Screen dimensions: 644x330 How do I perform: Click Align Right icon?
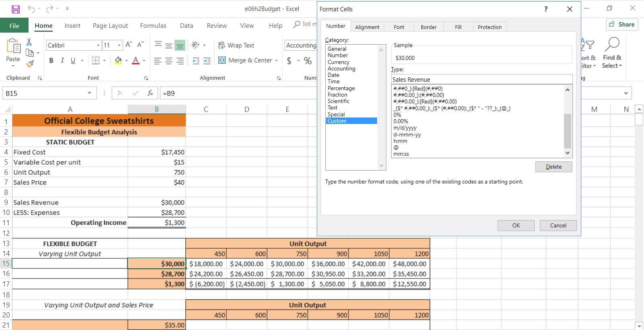pyautogui.click(x=180, y=61)
